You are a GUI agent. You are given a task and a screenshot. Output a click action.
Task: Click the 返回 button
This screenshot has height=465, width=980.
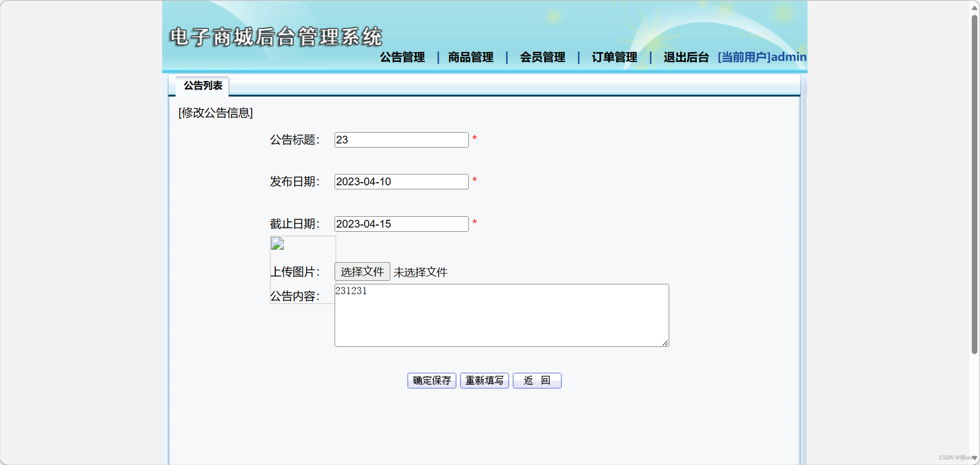tap(537, 380)
